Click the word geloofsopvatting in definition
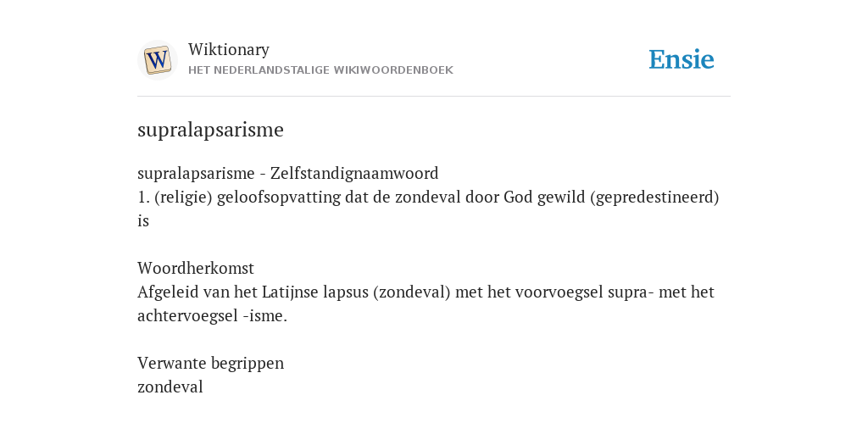The height and width of the screenshot is (434, 868). coord(278,197)
